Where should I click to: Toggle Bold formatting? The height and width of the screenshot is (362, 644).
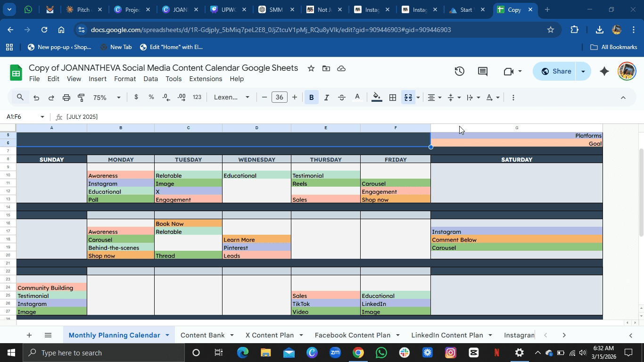pos(311,98)
